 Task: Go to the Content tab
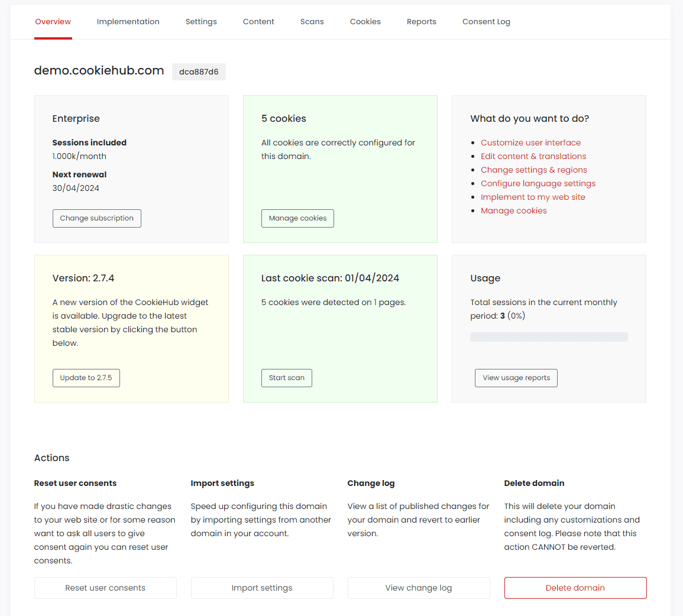point(258,22)
